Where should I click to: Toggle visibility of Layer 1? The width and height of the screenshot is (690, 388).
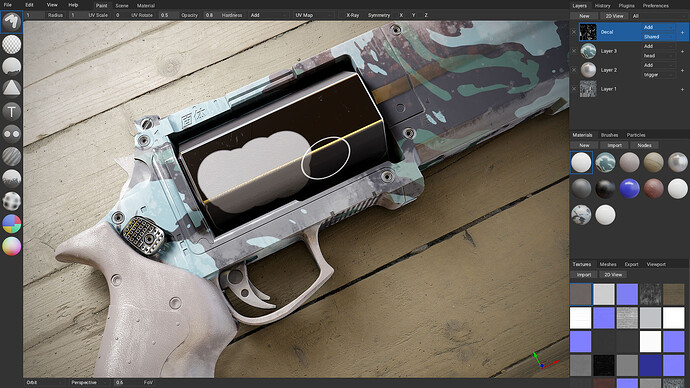(574, 89)
